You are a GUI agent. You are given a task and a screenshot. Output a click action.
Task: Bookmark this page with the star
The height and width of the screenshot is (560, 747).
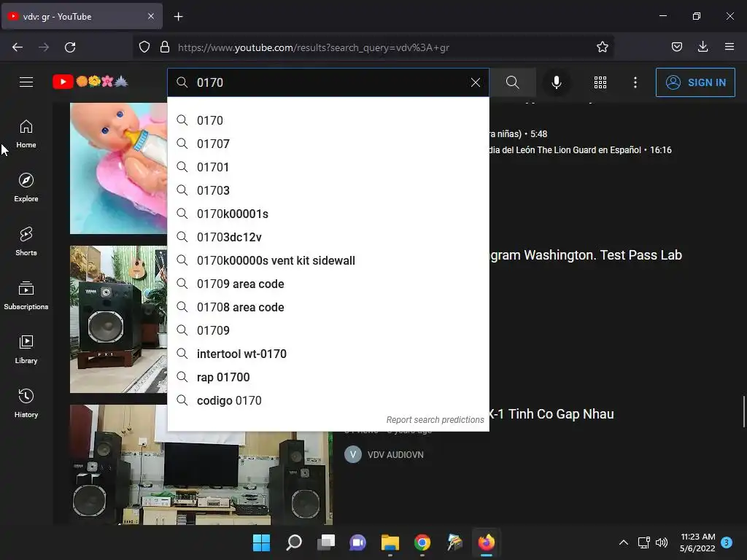click(602, 47)
